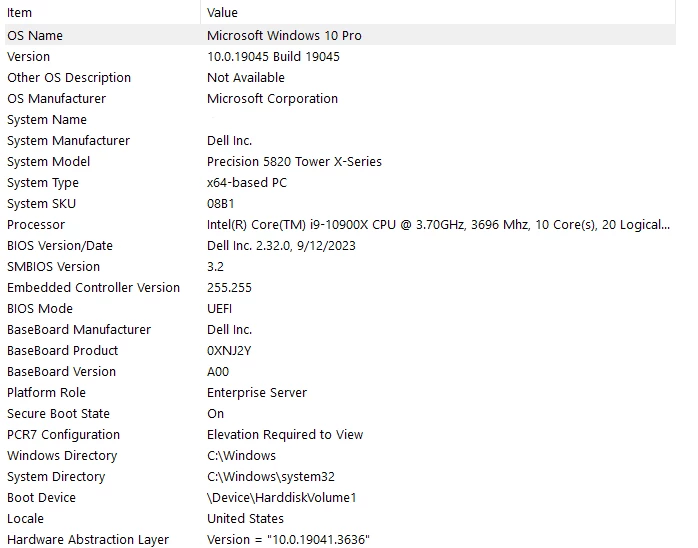Select SMBIOS Version row label

coord(53,266)
